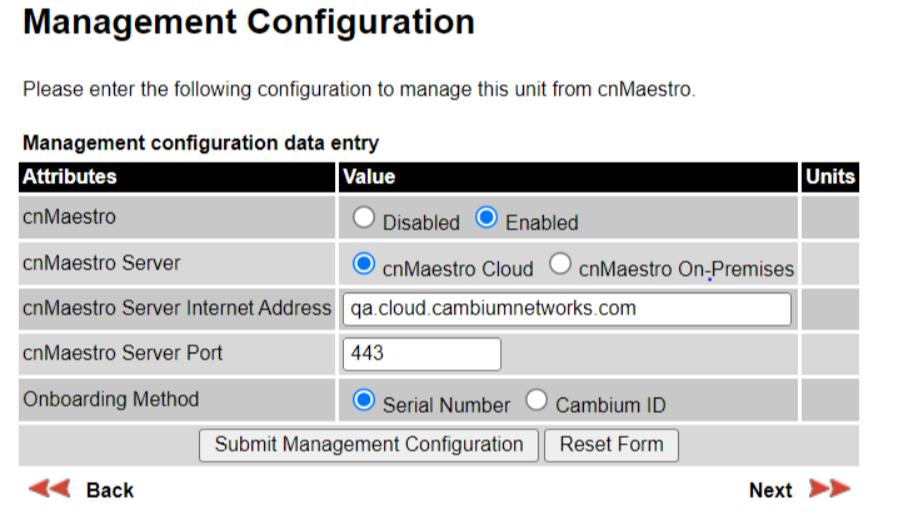Image resolution: width=913 pixels, height=520 pixels.
Task: Click the Onboarding Method attribute label
Action: tap(111, 399)
